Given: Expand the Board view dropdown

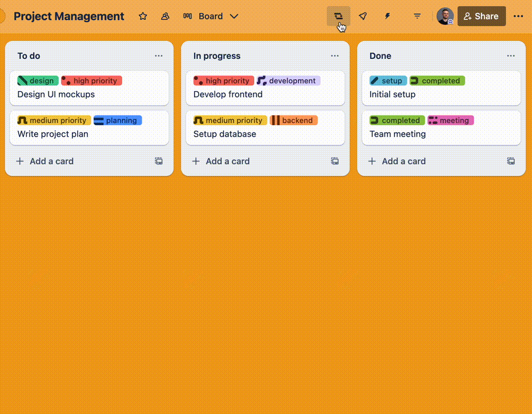Looking at the screenshot, I should (233, 16).
